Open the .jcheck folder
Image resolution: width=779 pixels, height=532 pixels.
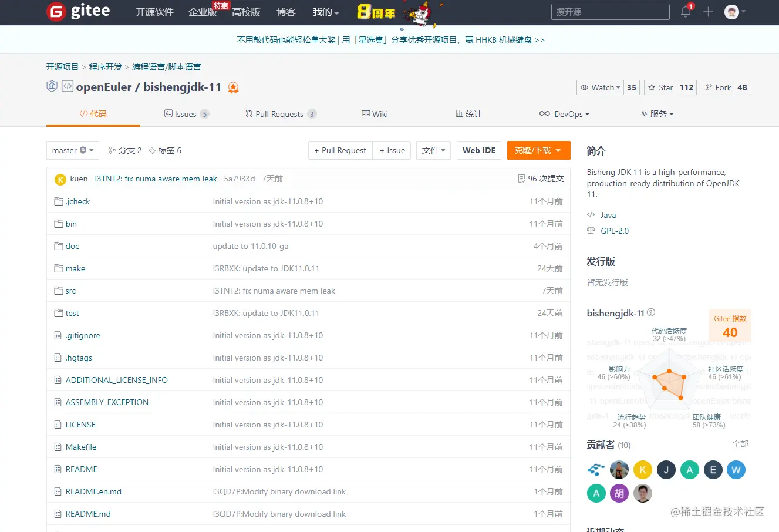pyautogui.click(x=78, y=201)
